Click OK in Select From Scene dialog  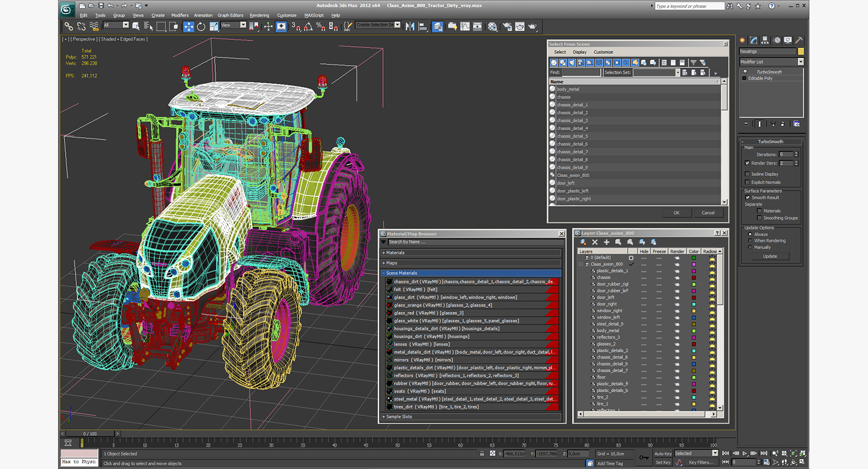[676, 213]
